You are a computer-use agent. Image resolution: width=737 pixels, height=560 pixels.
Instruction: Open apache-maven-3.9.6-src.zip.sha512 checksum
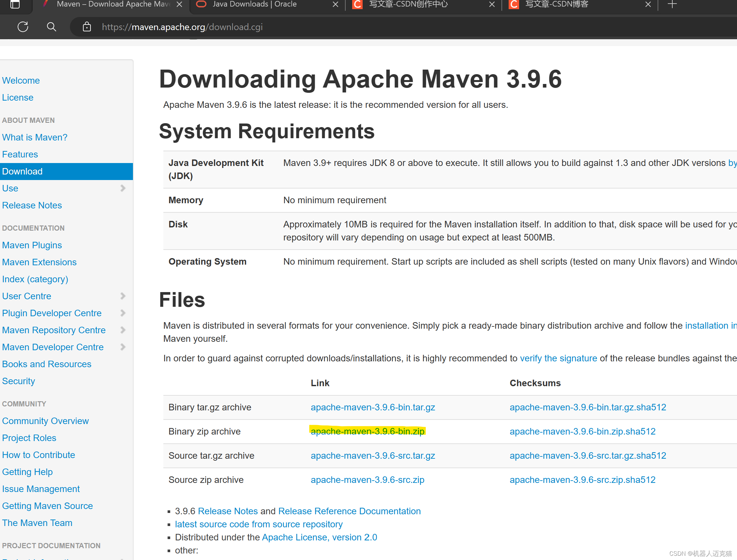pyautogui.click(x=582, y=480)
